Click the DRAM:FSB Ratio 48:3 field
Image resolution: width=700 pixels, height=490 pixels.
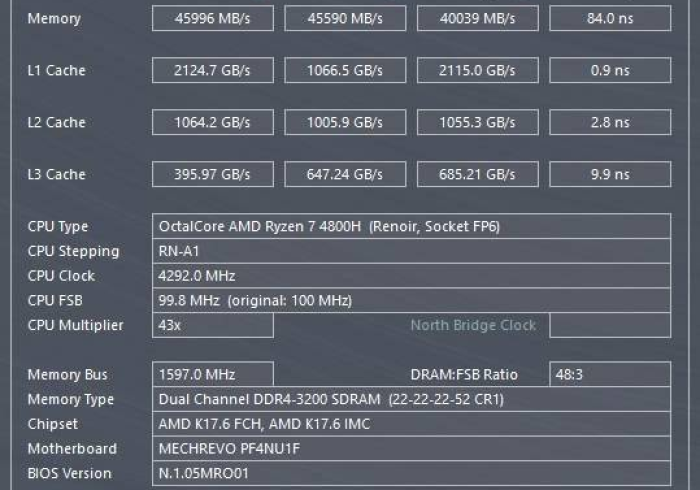[609, 375]
